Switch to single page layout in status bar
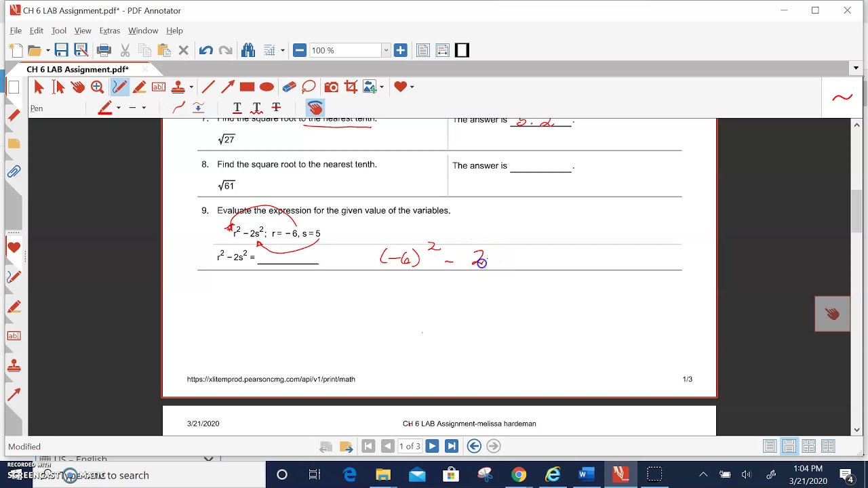 [770, 446]
